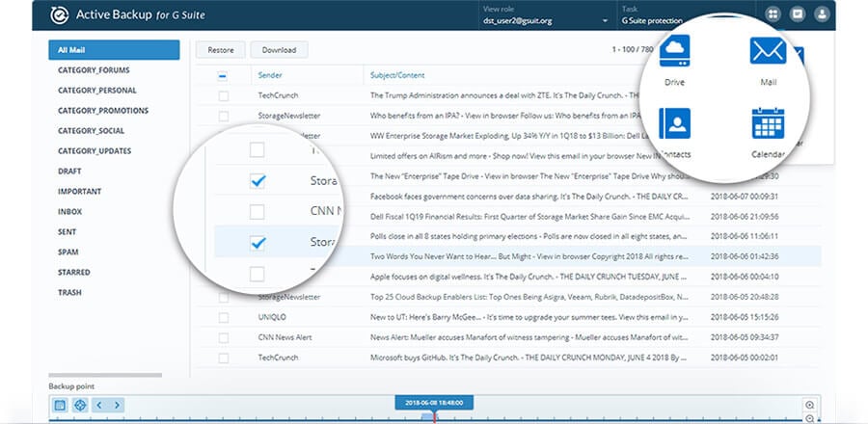Go to previous backup point arrow

click(x=98, y=405)
